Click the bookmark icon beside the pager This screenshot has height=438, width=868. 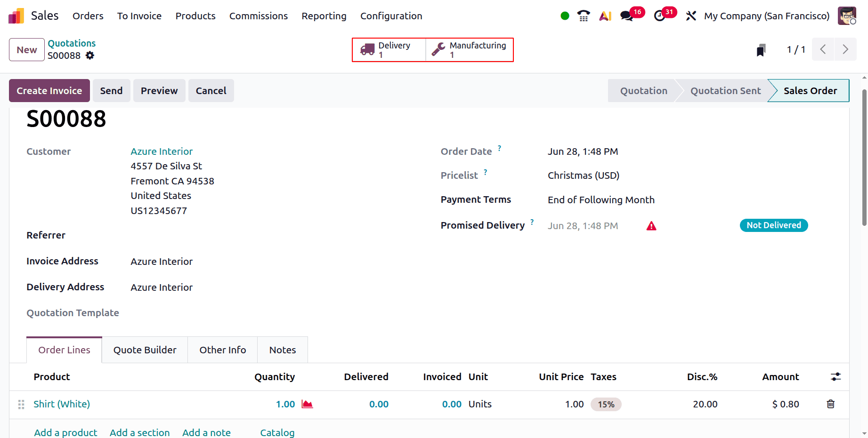point(761,50)
